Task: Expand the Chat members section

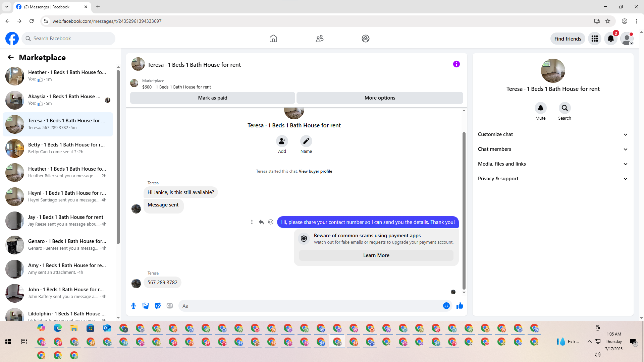Action: [553, 149]
